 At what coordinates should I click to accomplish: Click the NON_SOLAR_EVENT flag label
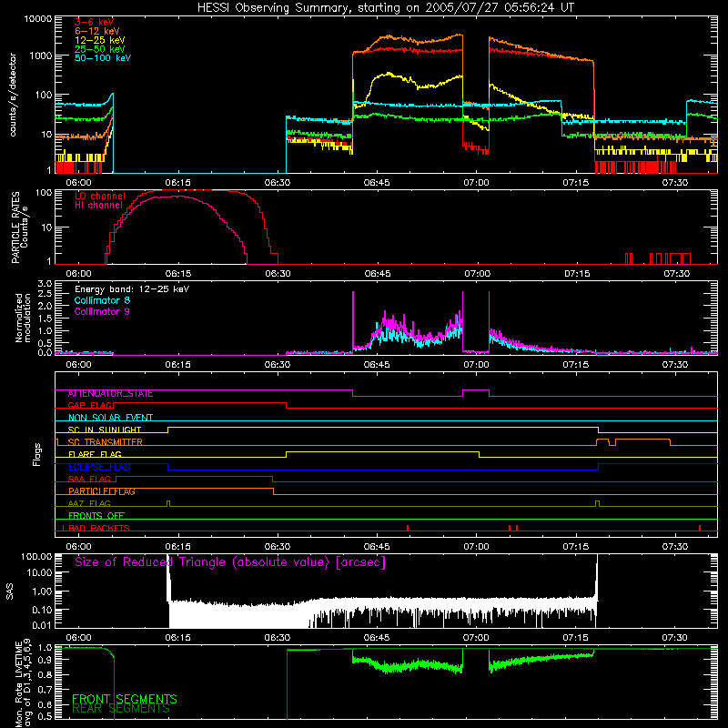[x=110, y=418]
